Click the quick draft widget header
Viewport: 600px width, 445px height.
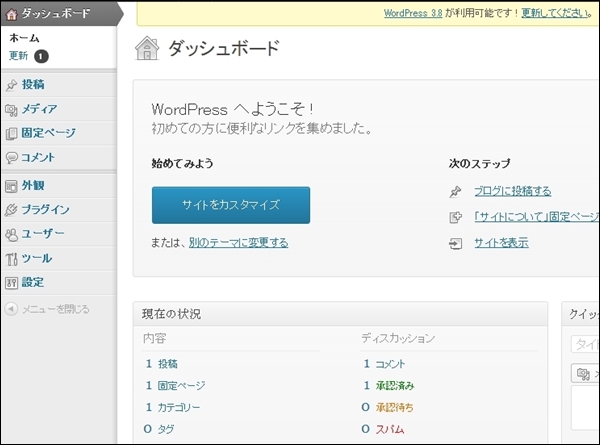tap(580, 314)
